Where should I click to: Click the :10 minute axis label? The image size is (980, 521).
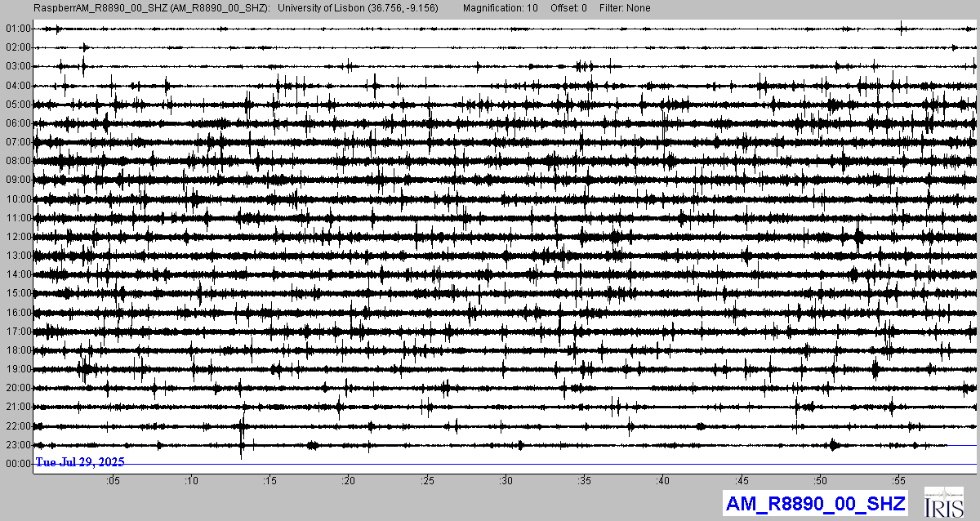click(191, 480)
